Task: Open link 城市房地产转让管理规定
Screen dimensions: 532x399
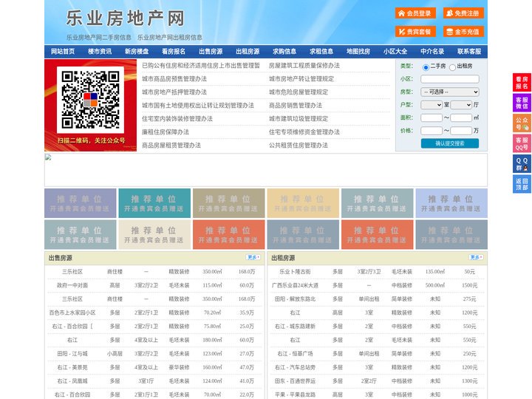Action: pos(301,79)
